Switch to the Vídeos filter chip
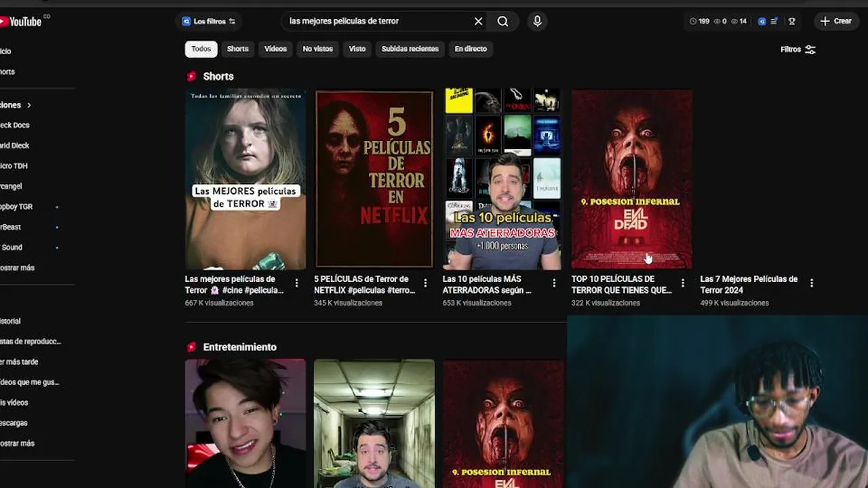The height and width of the screenshot is (488, 868). coord(275,49)
